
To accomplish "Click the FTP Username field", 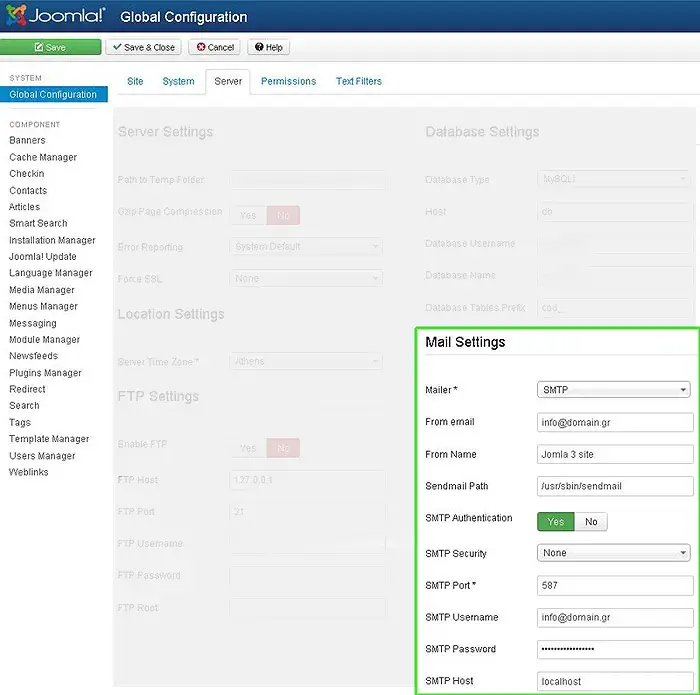I will [x=308, y=544].
